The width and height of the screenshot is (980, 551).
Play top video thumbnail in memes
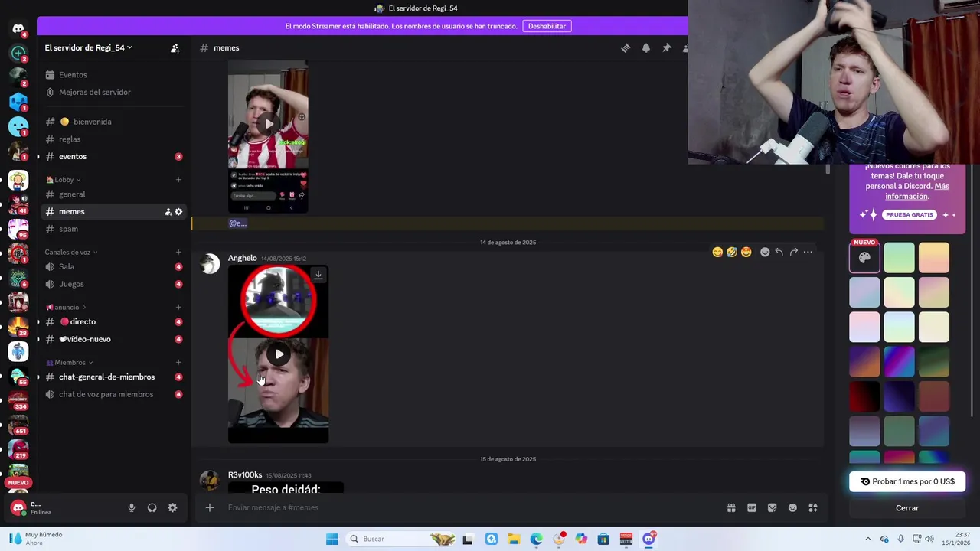pos(268,124)
